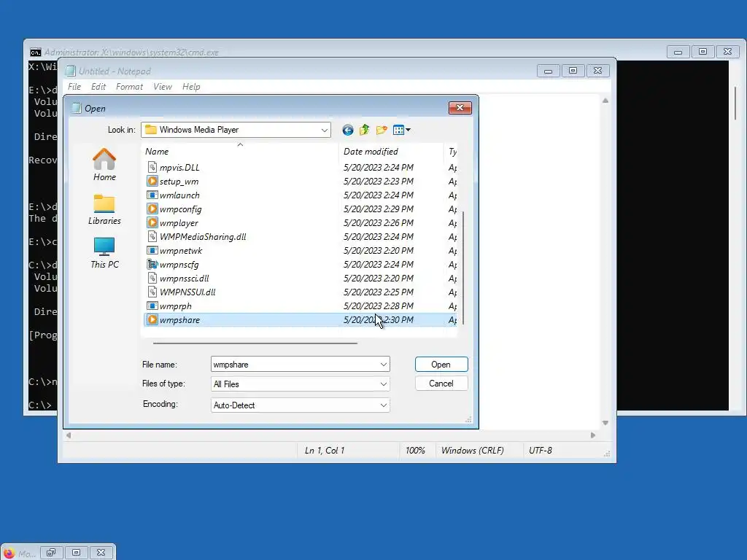The height and width of the screenshot is (560, 747).
Task: Click the cmd.exe title bar icon
Action: click(x=35, y=52)
